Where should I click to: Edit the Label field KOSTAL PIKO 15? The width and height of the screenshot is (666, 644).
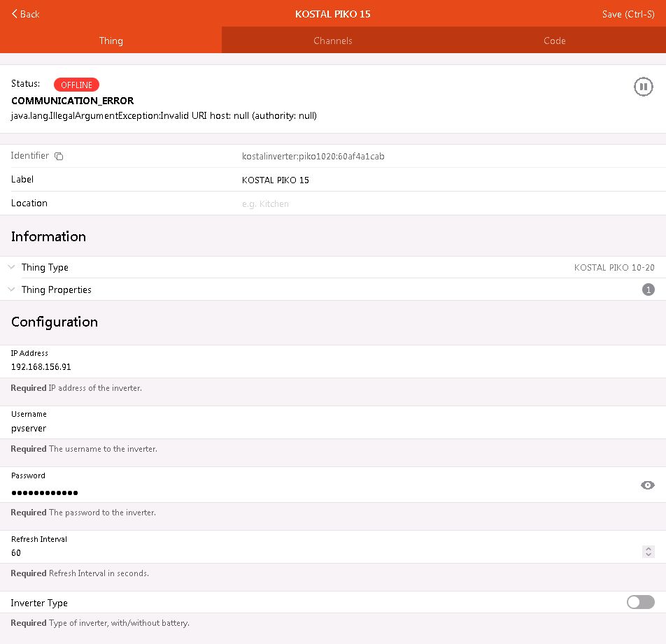click(448, 180)
